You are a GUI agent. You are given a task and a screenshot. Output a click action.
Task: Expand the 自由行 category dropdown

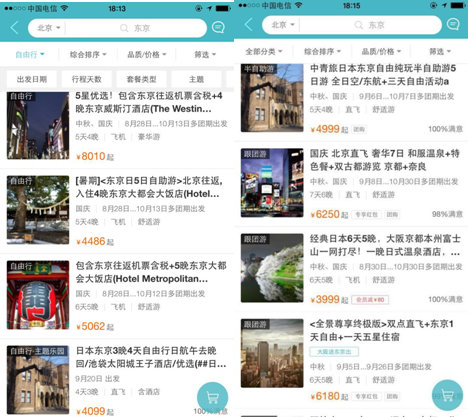pos(30,54)
